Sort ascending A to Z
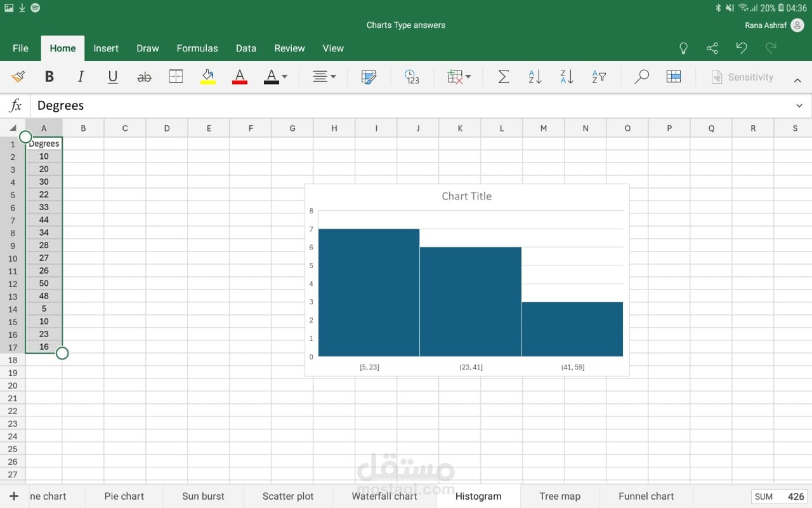This screenshot has width=812, height=508. 535,77
